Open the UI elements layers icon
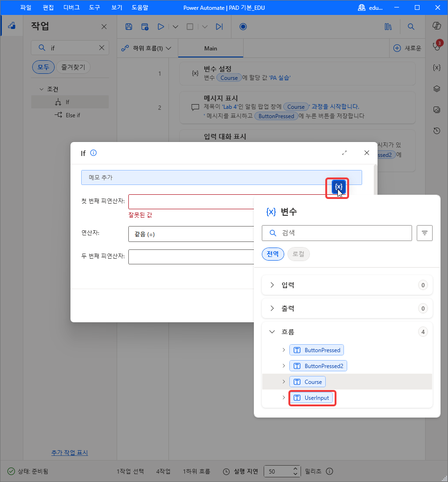The height and width of the screenshot is (482, 448). click(x=437, y=89)
